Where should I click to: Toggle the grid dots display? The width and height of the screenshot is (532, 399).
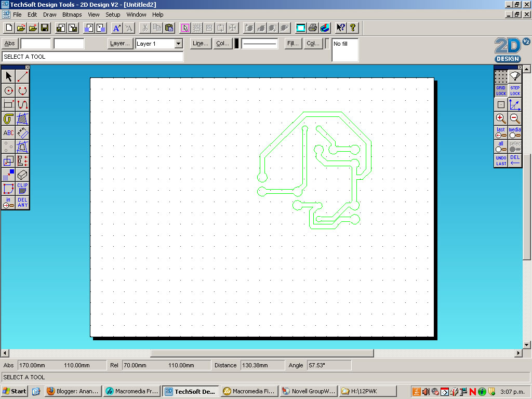(500, 76)
